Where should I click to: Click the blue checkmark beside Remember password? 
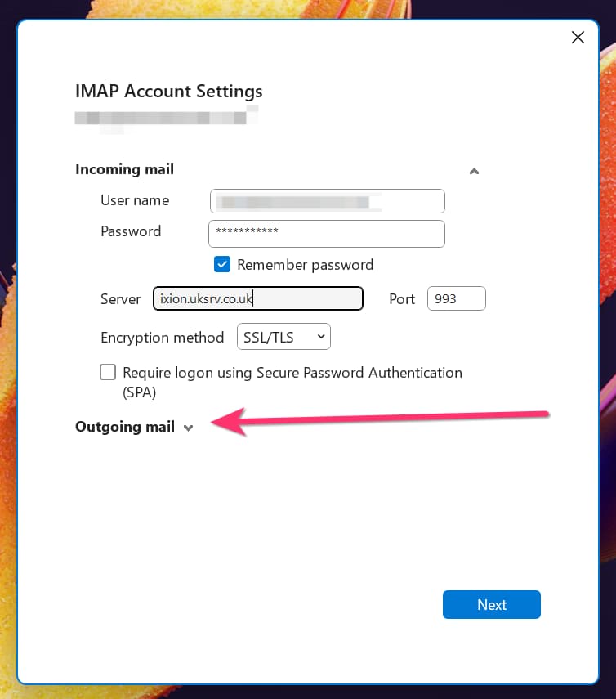pyautogui.click(x=222, y=264)
